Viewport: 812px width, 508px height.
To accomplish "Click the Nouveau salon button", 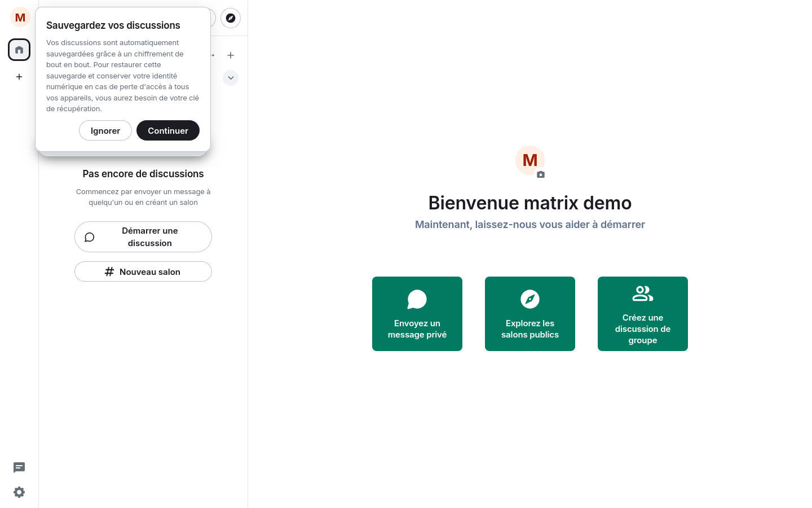I will (x=143, y=271).
